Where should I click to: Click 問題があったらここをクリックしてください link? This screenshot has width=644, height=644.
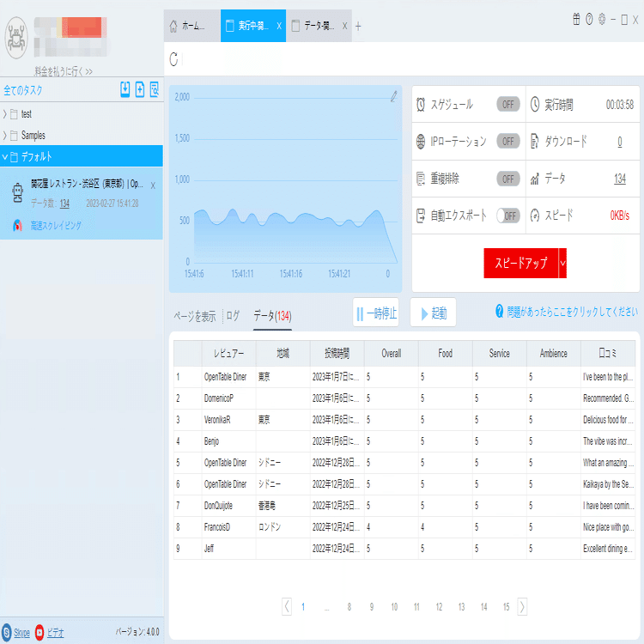[x=572, y=312]
